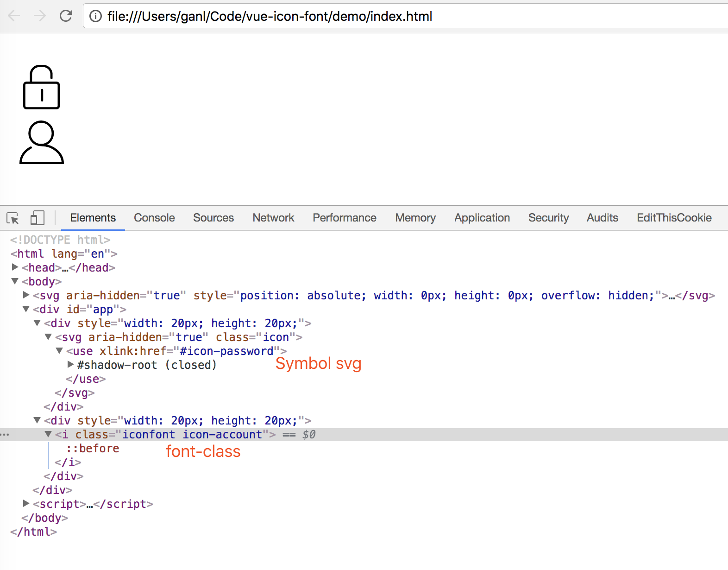Select the closing </html> tag line
The height and width of the screenshot is (570, 728).
tap(33, 532)
